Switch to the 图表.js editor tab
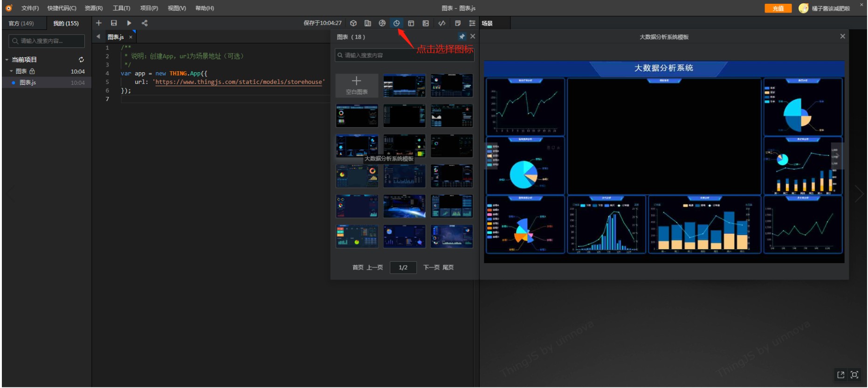The height and width of the screenshot is (388, 868). tap(116, 37)
